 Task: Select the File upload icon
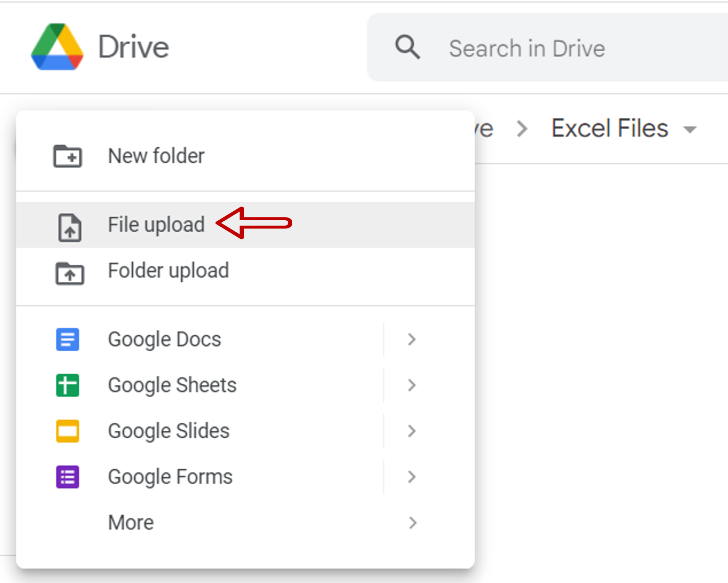tap(70, 228)
